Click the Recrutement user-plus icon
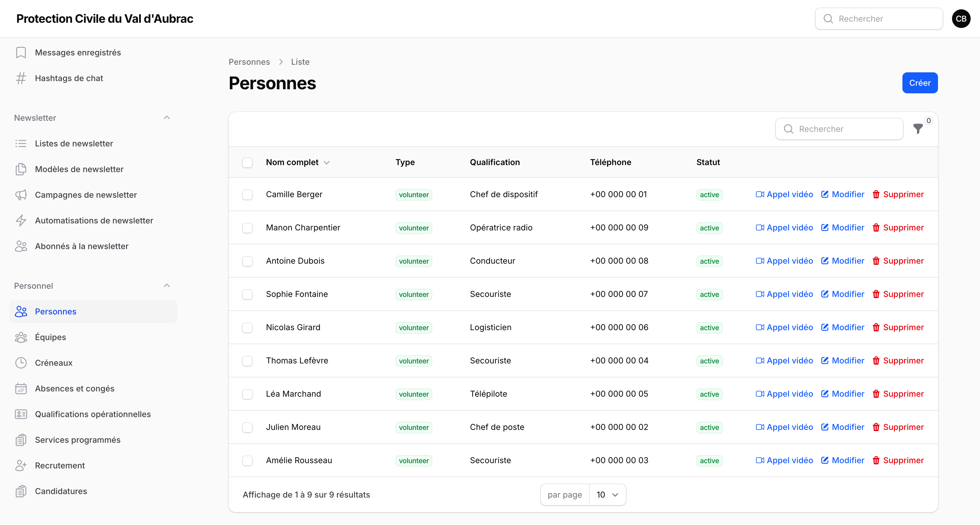The width and height of the screenshot is (980, 525). (21, 465)
